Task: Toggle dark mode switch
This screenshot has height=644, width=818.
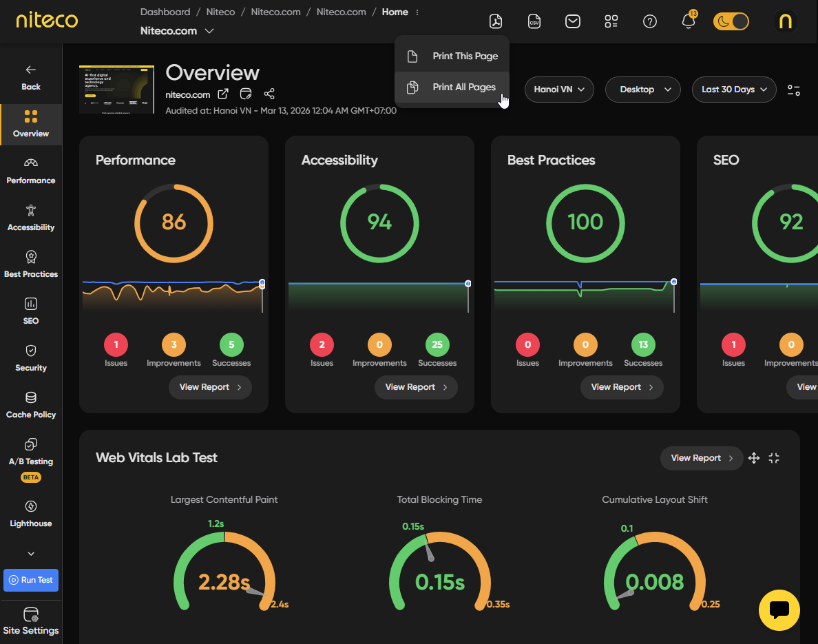Action: tap(731, 21)
